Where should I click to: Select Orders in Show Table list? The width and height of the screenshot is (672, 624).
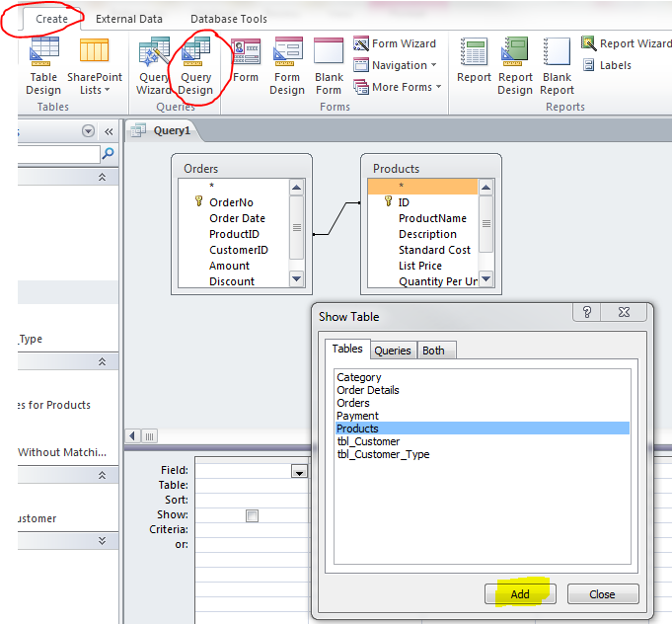click(x=483, y=403)
